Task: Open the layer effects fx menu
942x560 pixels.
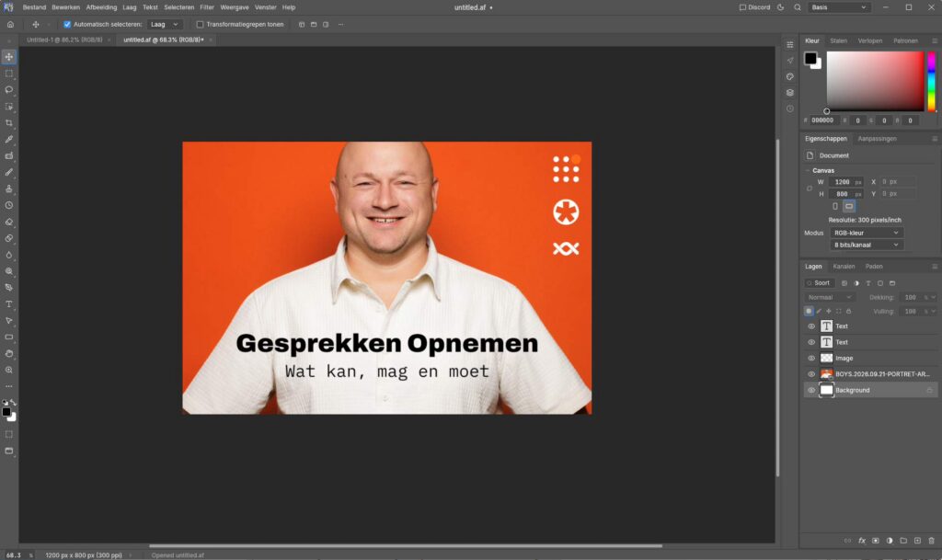Action: [861, 541]
